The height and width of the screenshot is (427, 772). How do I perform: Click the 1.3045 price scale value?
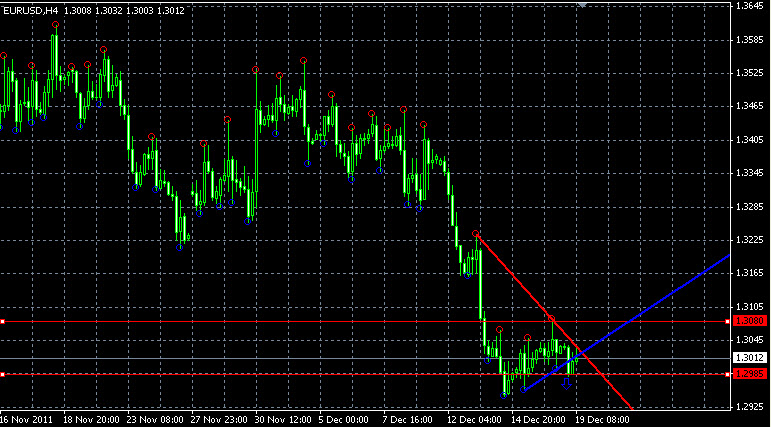coord(750,340)
